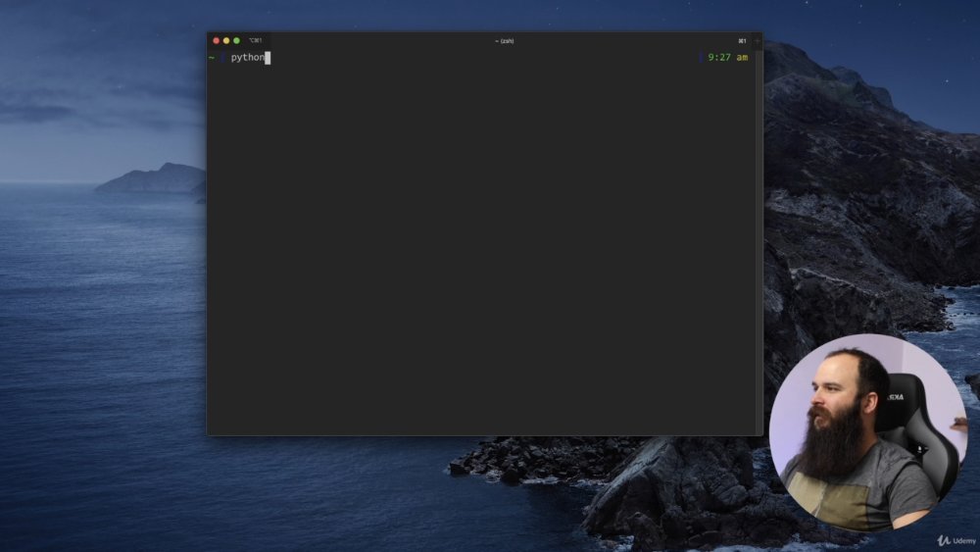This screenshot has width=980, height=552.
Task: Maximize the terminal with green button
Action: click(236, 40)
